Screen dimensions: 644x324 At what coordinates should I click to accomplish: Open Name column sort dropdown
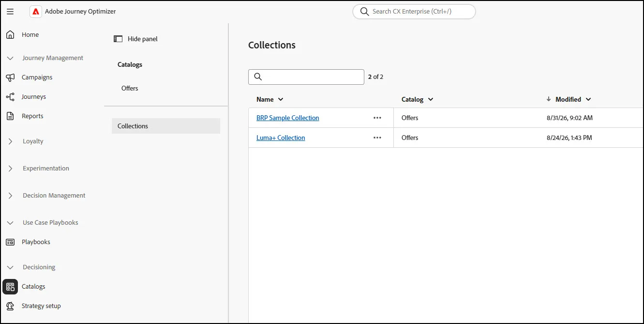[x=281, y=99]
